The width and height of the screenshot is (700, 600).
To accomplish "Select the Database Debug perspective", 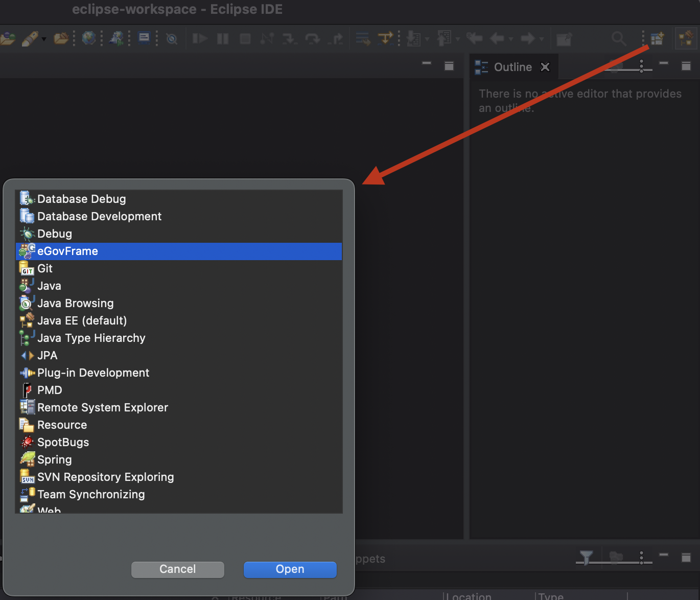I will point(179,199).
